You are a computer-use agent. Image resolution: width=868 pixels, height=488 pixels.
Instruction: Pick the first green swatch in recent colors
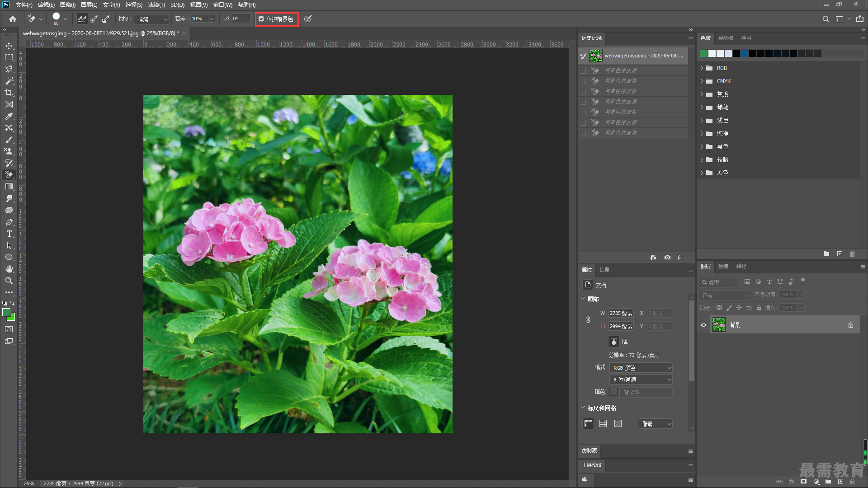pyautogui.click(x=704, y=53)
